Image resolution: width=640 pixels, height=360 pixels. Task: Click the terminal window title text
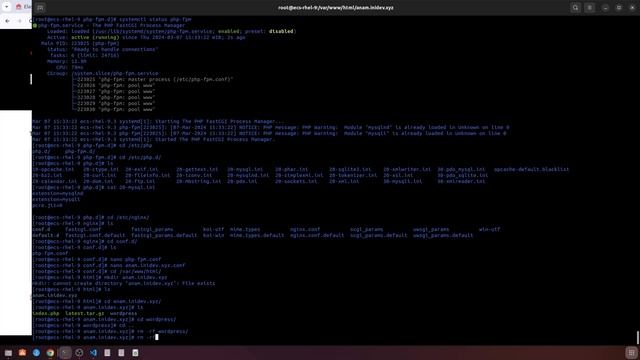point(336,7)
